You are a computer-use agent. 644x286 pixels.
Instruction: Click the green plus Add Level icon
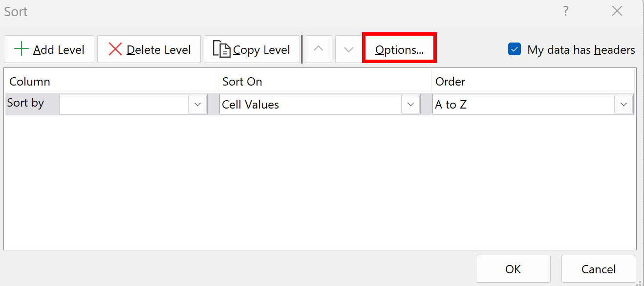click(22, 49)
